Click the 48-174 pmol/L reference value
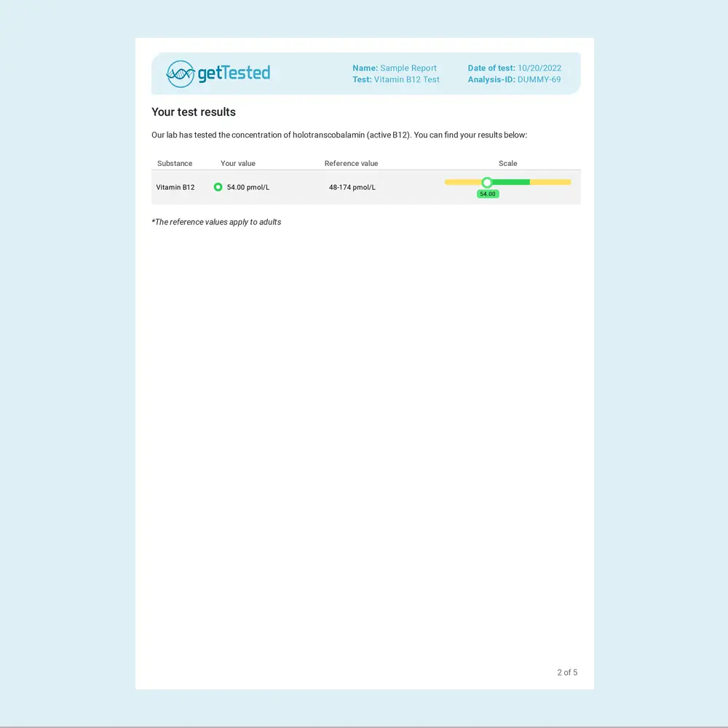This screenshot has width=728, height=728. (x=352, y=188)
